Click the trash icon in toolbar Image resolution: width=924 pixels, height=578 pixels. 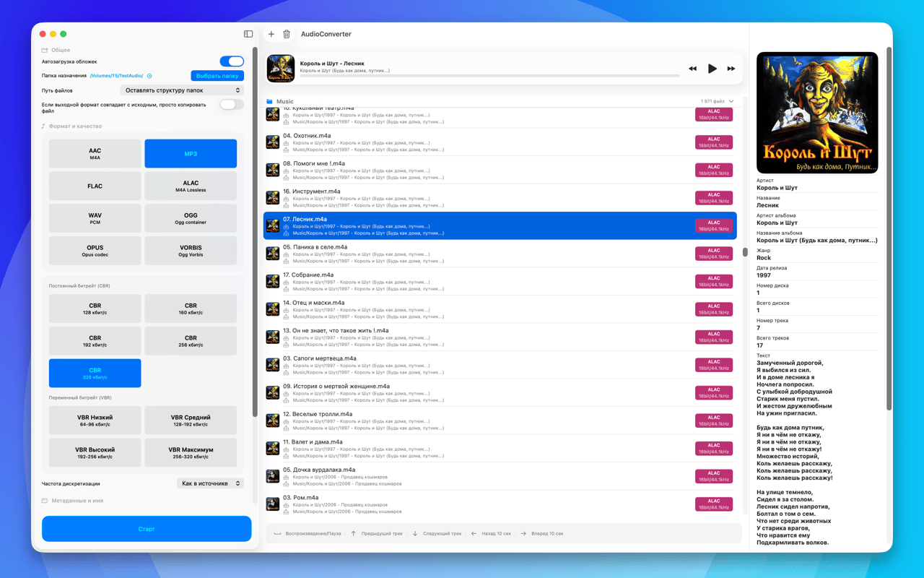(287, 34)
